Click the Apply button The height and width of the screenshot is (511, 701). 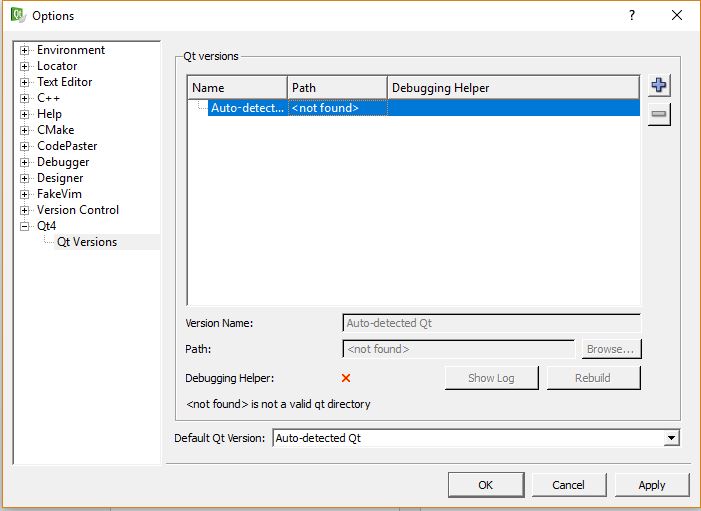(x=652, y=485)
